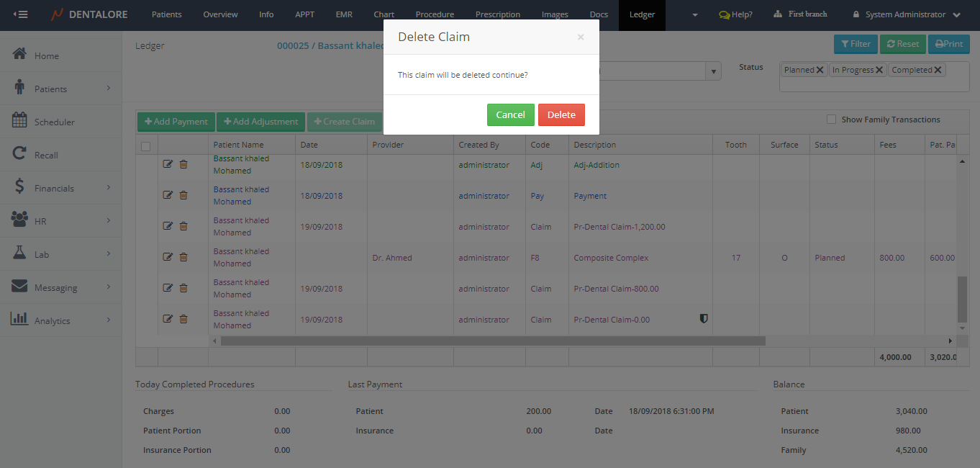Click the Lab flask icon in sidebar

pyautogui.click(x=19, y=253)
